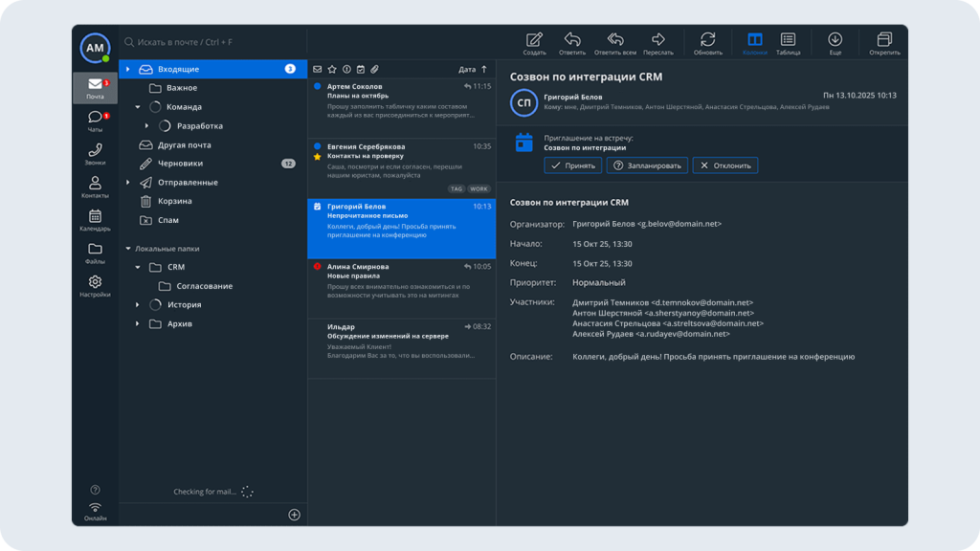Toggle star on Евгения Серебрякова message
The height and width of the screenshot is (551, 980).
[318, 155]
